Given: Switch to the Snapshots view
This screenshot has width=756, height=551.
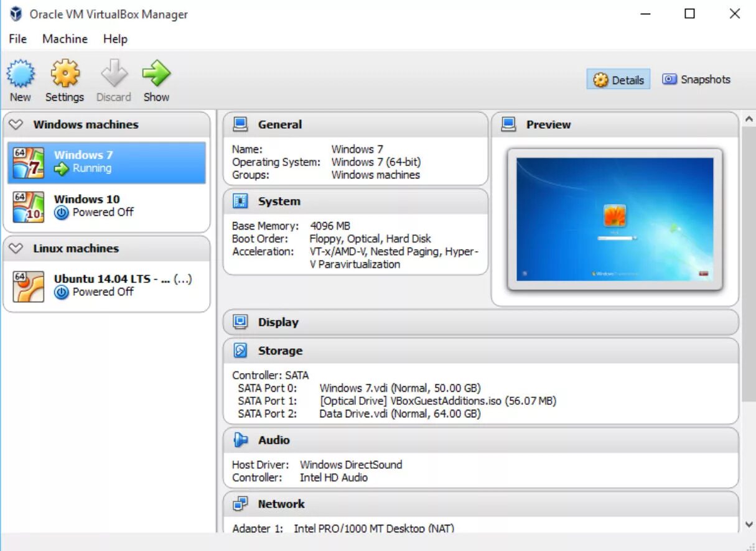Looking at the screenshot, I should 696,80.
